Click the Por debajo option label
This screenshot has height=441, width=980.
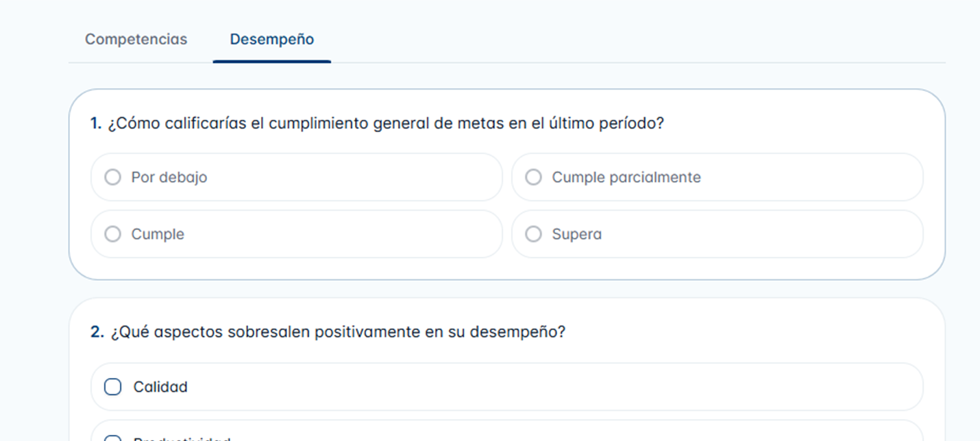point(169,177)
